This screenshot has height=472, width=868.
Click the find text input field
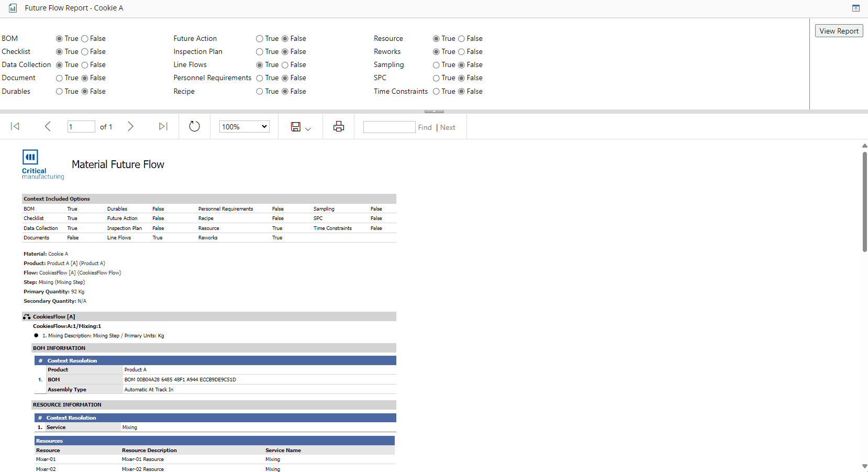(x=389, y=127)
